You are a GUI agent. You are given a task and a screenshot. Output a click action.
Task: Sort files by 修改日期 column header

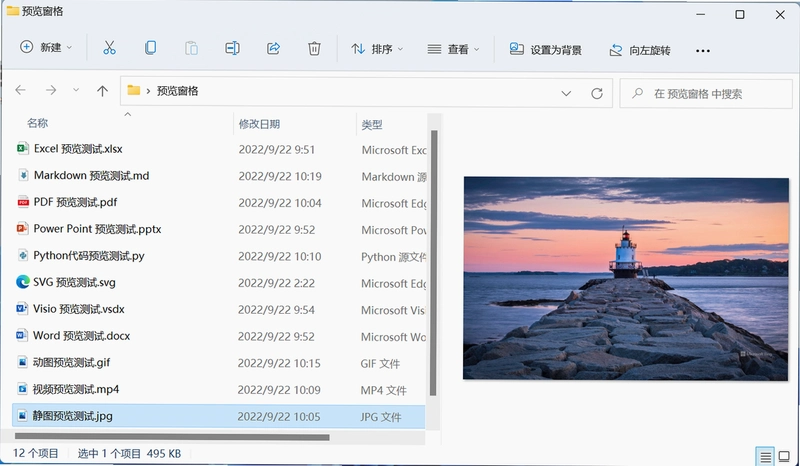[x=259, y=124]
